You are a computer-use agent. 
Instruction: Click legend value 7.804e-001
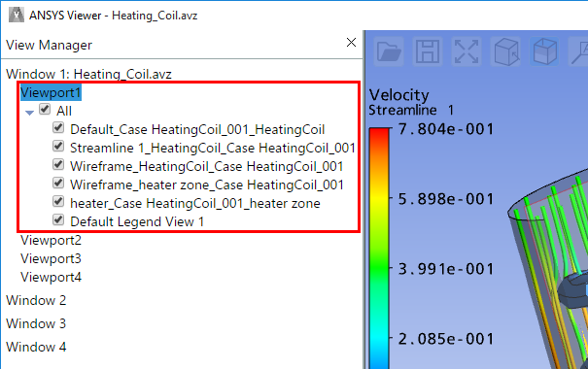tap(446, 129)
